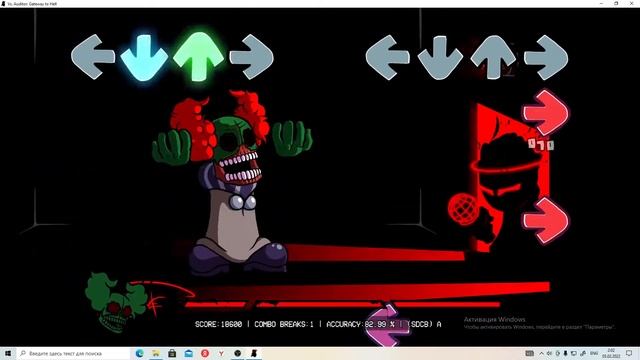
Task: Open the notification center icon
Action: pyautogui.click(x=629, y=353)
